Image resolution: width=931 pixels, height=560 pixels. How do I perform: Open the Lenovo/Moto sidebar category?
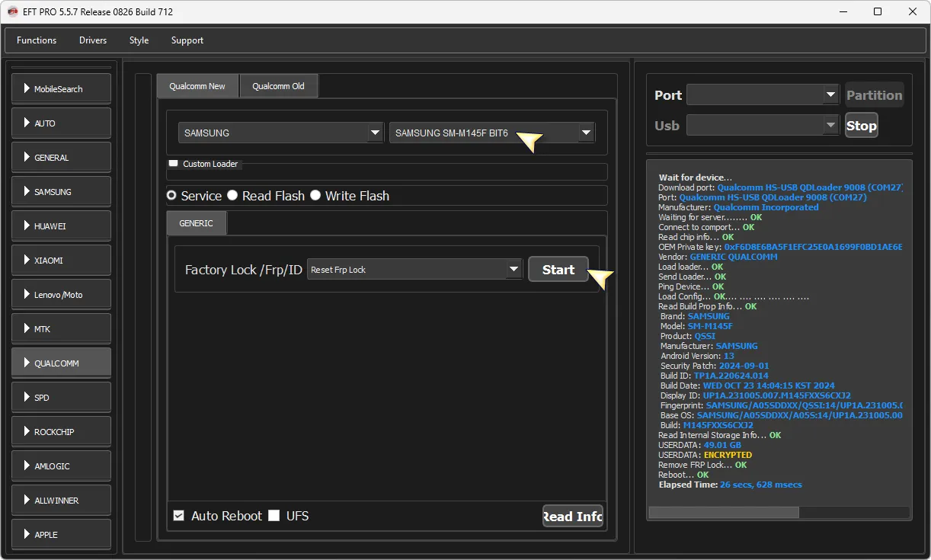pyautogui.click(x=61, y=294)
